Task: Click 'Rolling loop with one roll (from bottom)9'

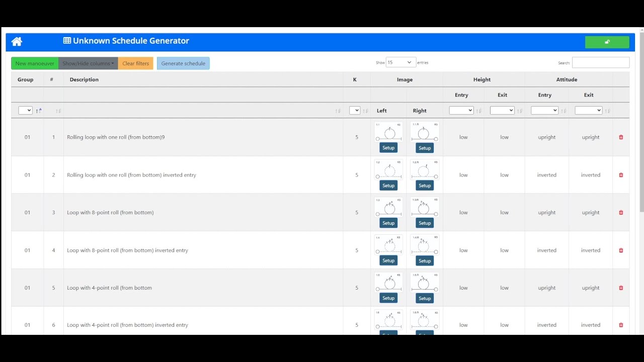Action: (116, 137)
